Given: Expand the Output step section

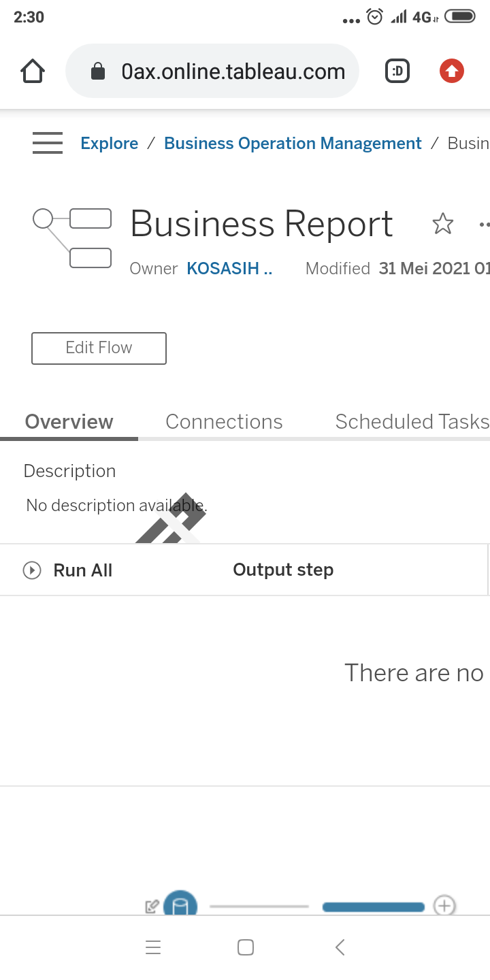Looking at the screenshot, I should point(283,570).
